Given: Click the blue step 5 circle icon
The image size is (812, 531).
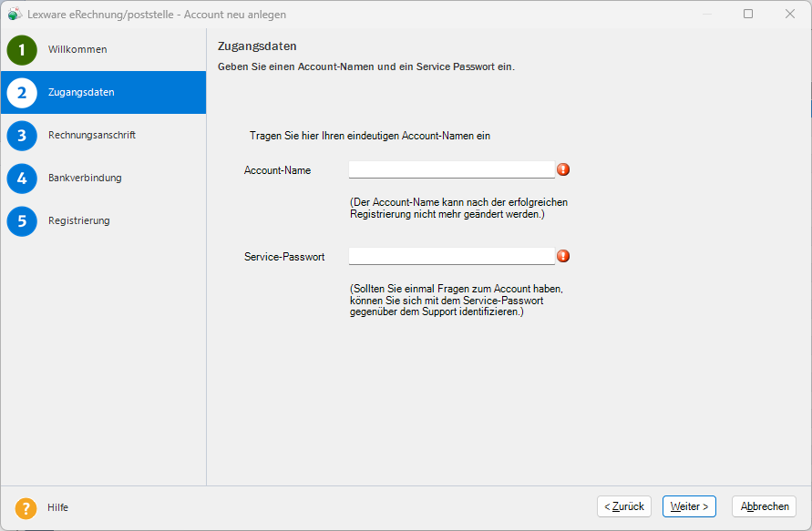Looking at the screenshot, I should pos(22,221).
